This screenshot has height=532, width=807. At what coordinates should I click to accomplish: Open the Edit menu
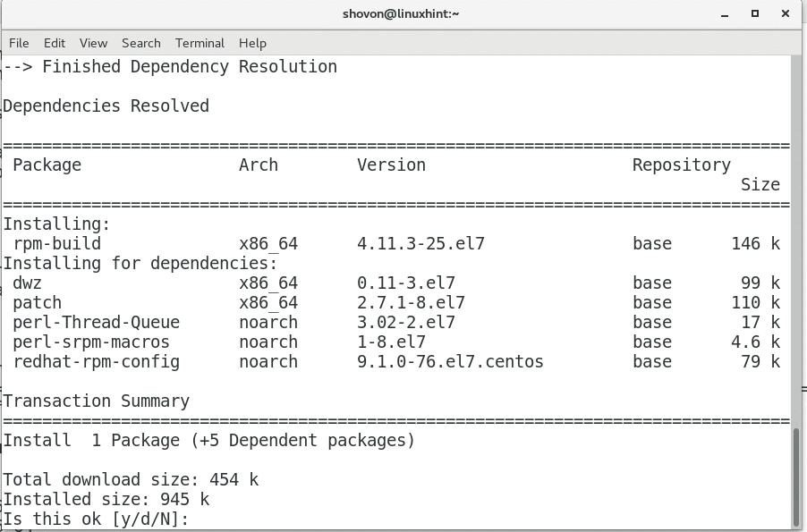(55, 43)
